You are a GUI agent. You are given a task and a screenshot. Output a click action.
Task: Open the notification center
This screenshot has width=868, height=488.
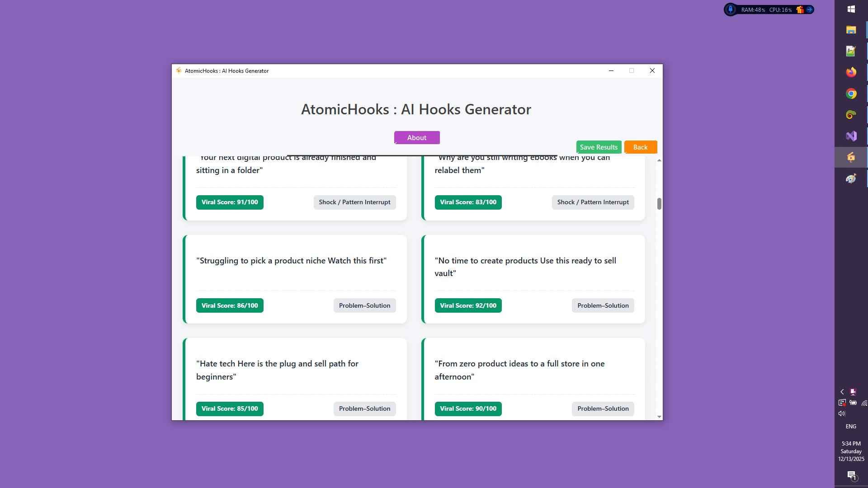pyautogui.click(x=851, y=475)
